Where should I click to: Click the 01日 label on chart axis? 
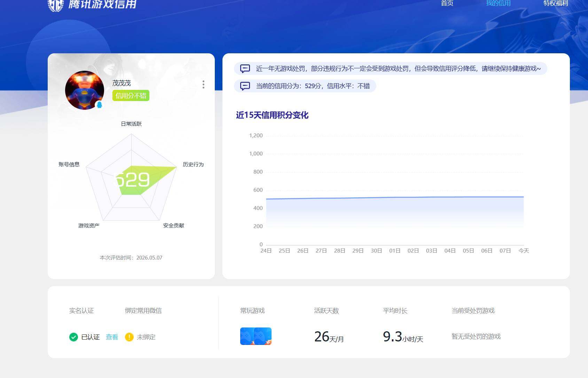[x=395, y=250]
